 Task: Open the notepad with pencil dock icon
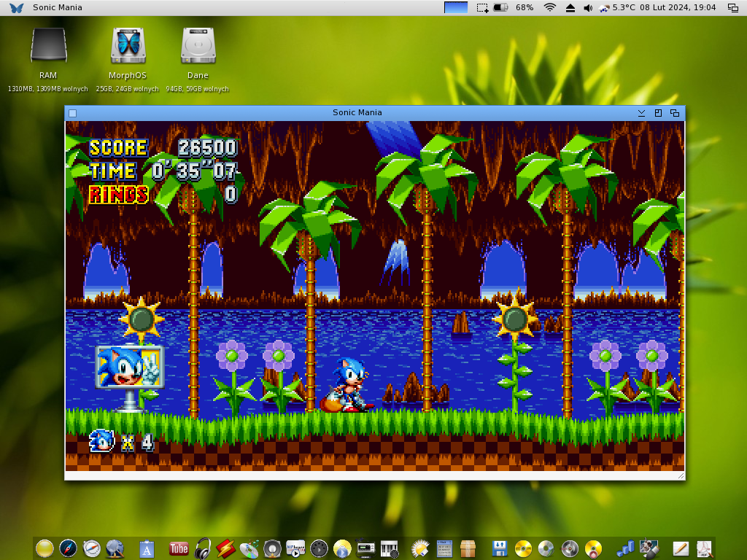pos(681,548)
